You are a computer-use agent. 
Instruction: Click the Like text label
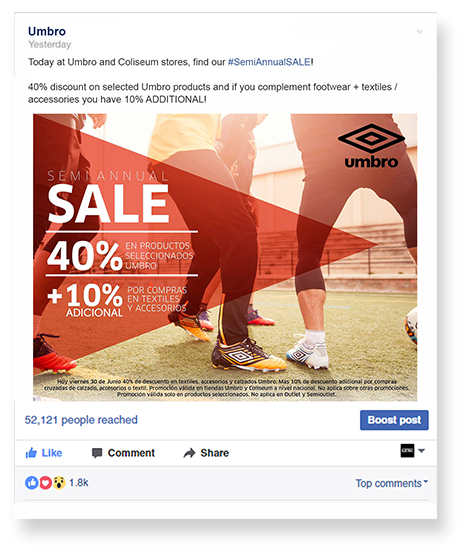(52, 453)
